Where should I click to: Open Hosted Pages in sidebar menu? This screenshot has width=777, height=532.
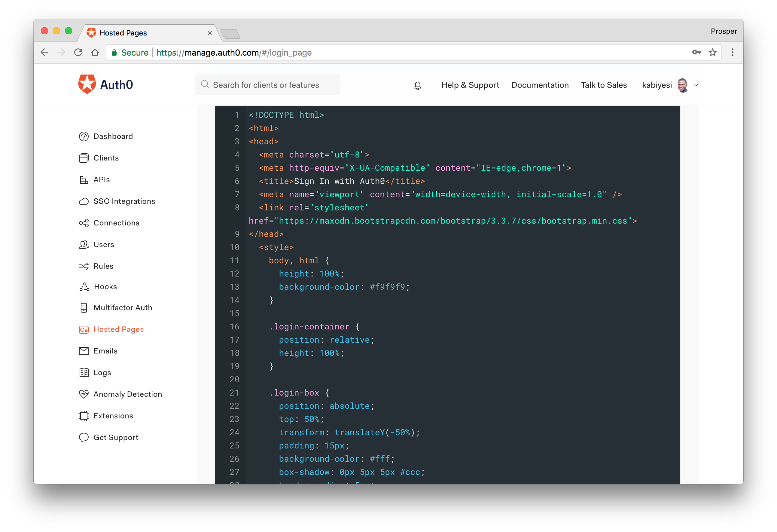(x=118, y=329)
